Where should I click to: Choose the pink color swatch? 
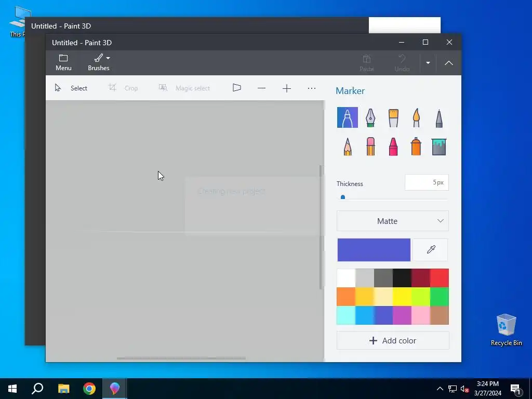(x=421, y=315)
